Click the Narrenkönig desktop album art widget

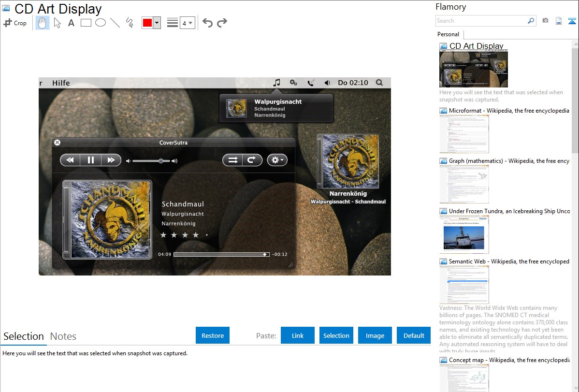tap(348, 161)
